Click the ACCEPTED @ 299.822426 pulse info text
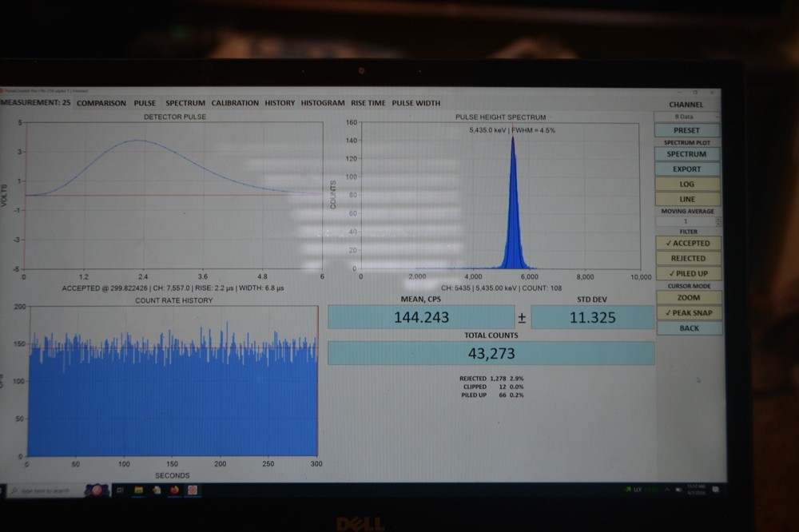799x532 pixels. [x=173, y=288]
